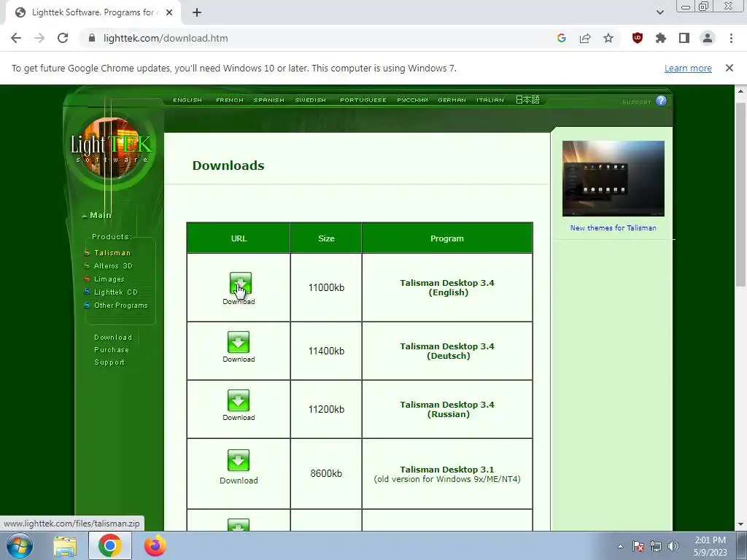747x560 pixels.
Task: Open the Other Programs page
Action: click(120, 306)
